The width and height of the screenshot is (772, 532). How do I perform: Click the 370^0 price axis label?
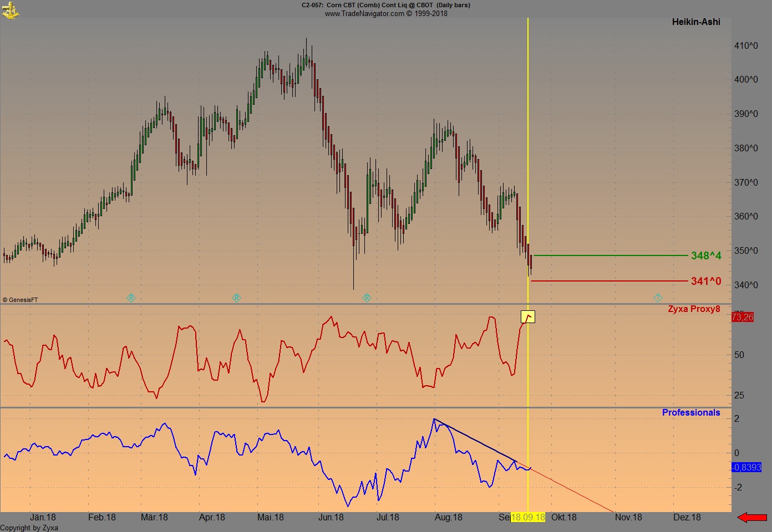(746, 182)
